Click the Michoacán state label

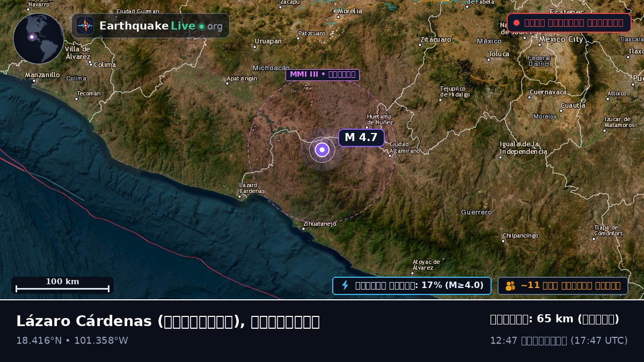(x=271, y=68)
